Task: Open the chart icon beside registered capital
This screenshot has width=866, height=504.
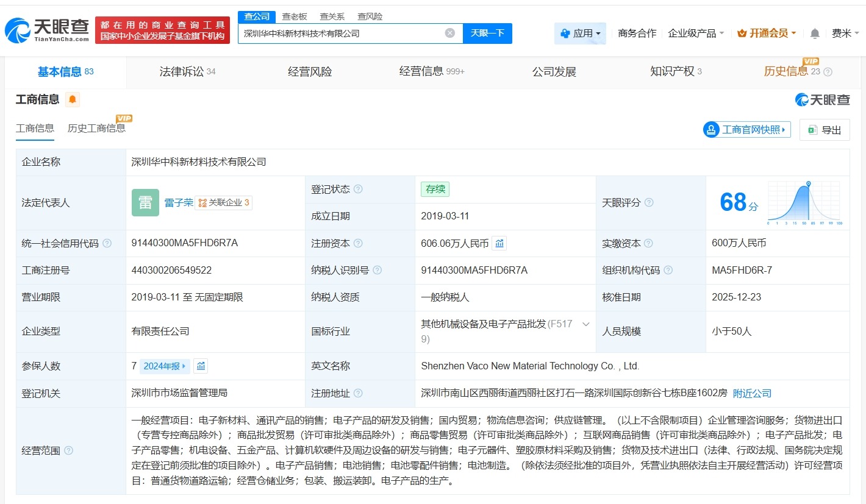Action: pyautogui.click(x=499, y=243)
